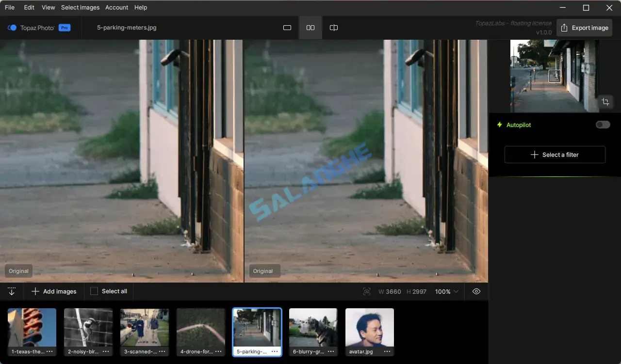Select the side-by-side comparison view icon
621x364 pixels.
[x=310, y=28]
